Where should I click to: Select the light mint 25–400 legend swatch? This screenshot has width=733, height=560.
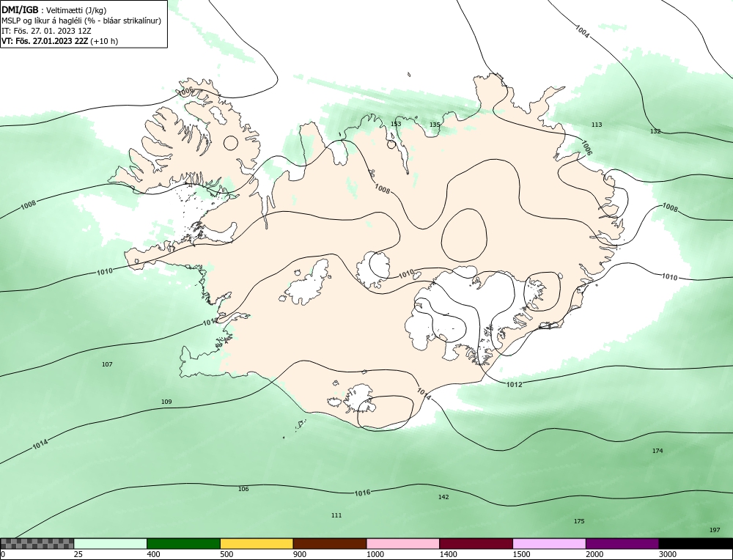click(111, 543)
